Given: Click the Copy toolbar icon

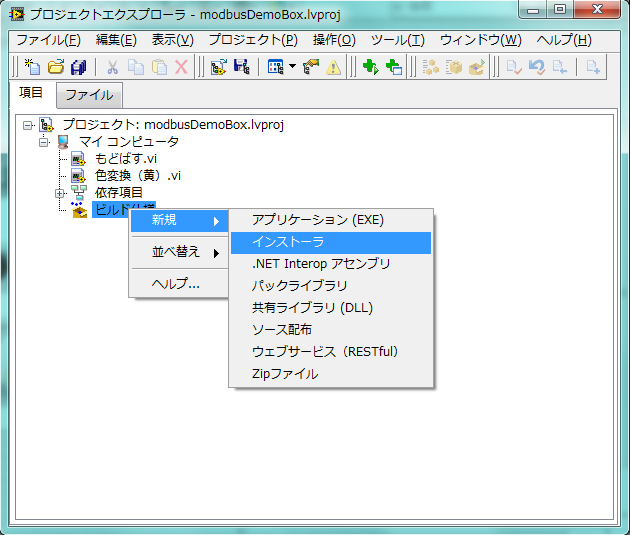Looking at the screenshot, I should 136,67.
